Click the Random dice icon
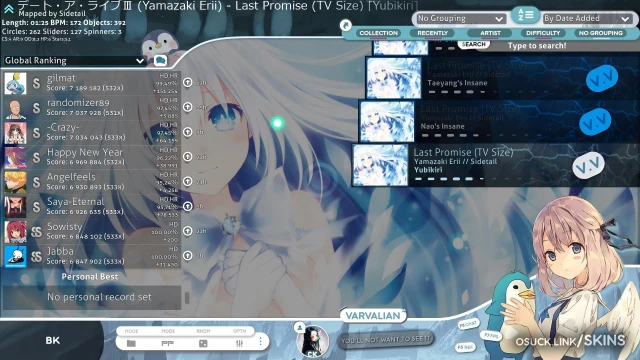Screen dimensions: 640x360 [203, 343]
